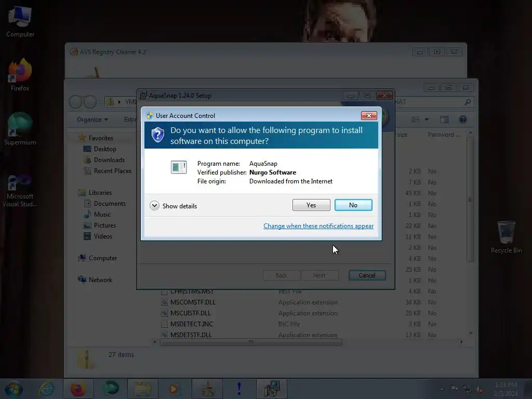The width and height of the screenshot is (532, 399).
Task: Select Music library in Explorer navigation pane
Action: pyautogui.click(x=102, y=215)
